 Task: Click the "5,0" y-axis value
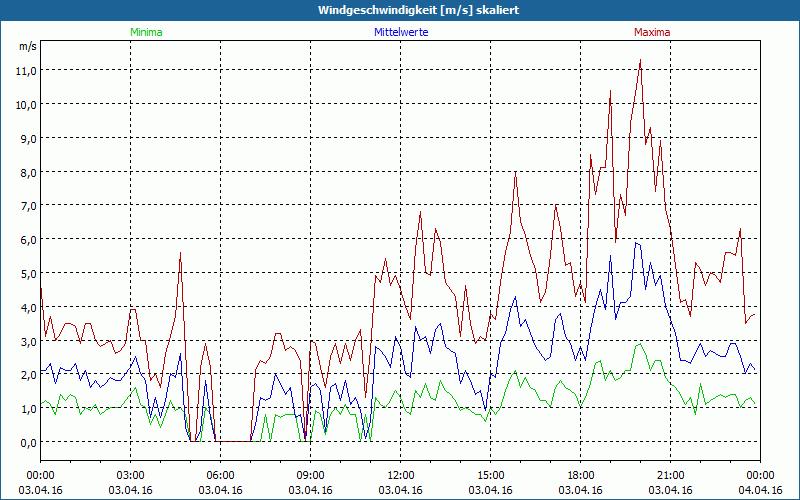click(29, 273)
